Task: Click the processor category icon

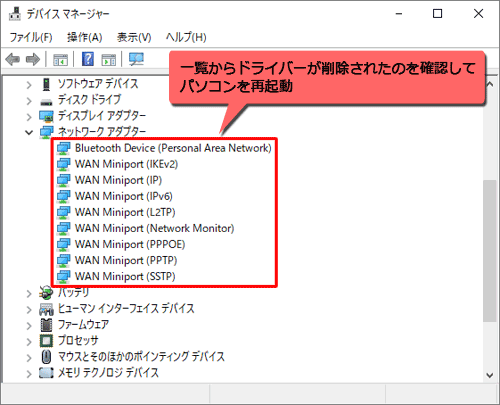Action: tap(46, 341)
